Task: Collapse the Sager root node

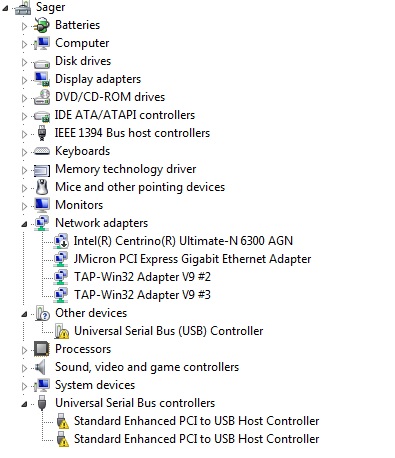Action: point(5,8)
